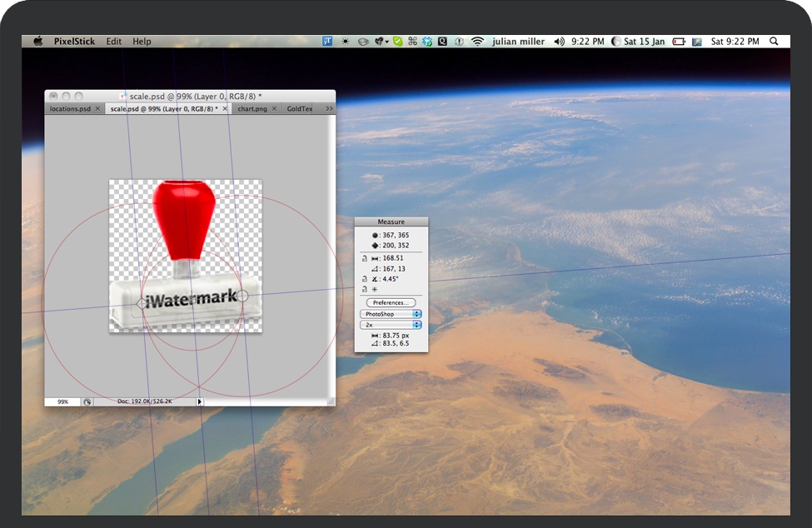Open the Apple menu
The height and width of the screenshot is (528, 812).
37,42
